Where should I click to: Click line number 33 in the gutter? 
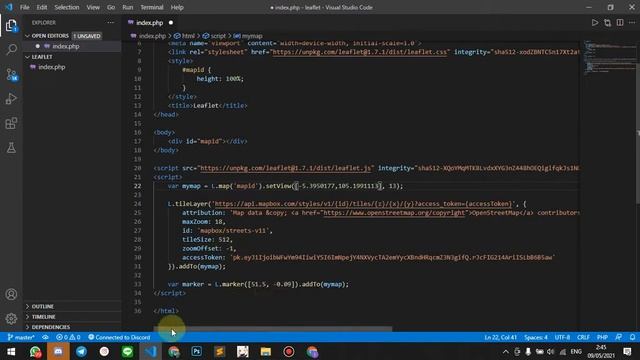(x=138, y=284)
